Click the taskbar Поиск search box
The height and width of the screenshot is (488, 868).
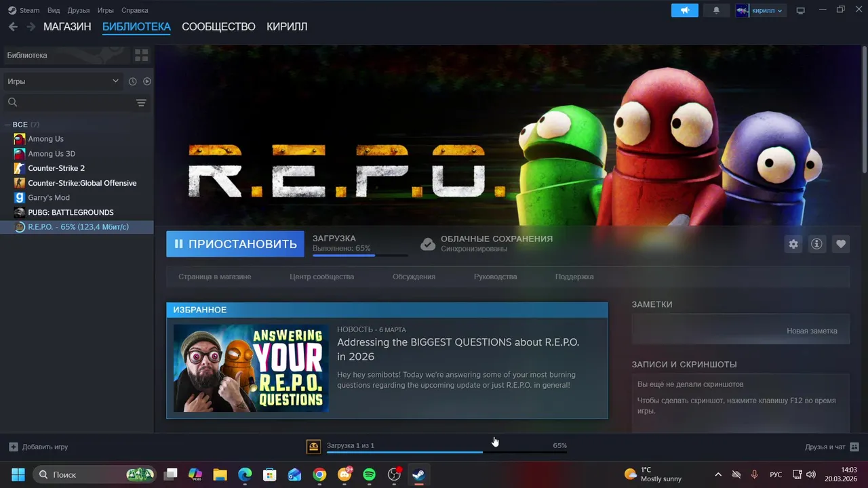click(94, 474)
